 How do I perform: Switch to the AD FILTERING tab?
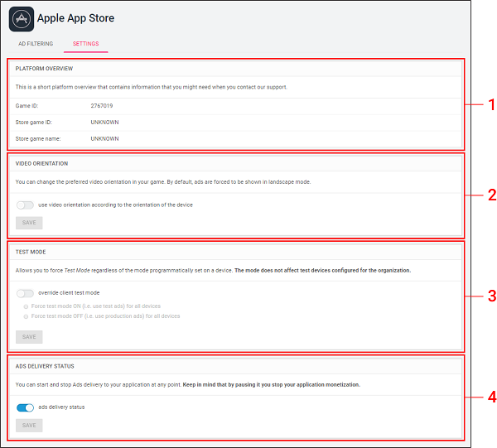pos(36,43)
